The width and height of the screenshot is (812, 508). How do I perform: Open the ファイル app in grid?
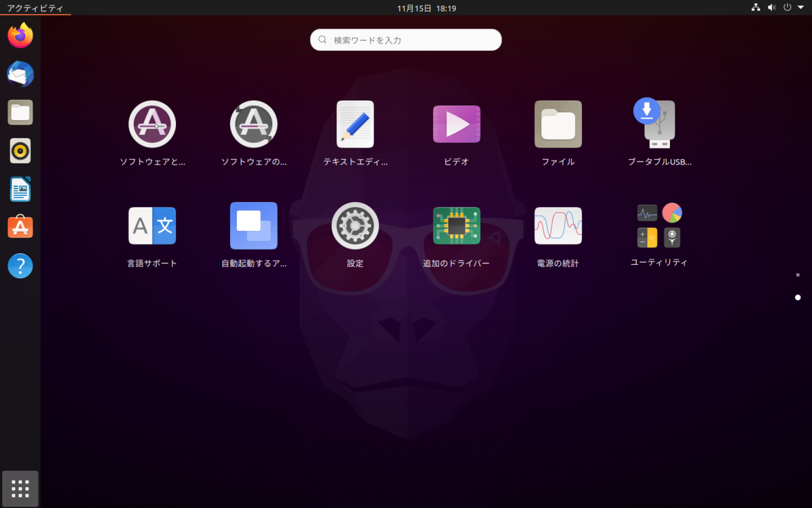pos(558,133)
